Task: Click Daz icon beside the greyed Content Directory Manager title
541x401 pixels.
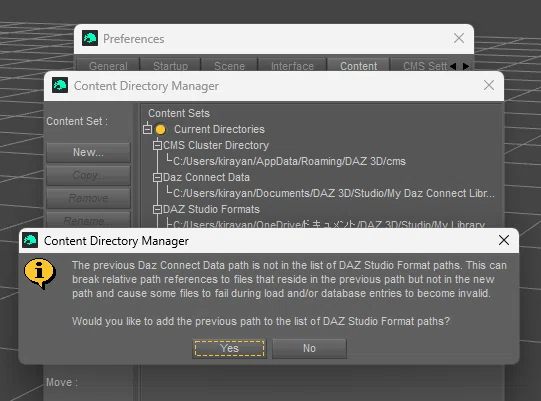Action: point(60,85)
